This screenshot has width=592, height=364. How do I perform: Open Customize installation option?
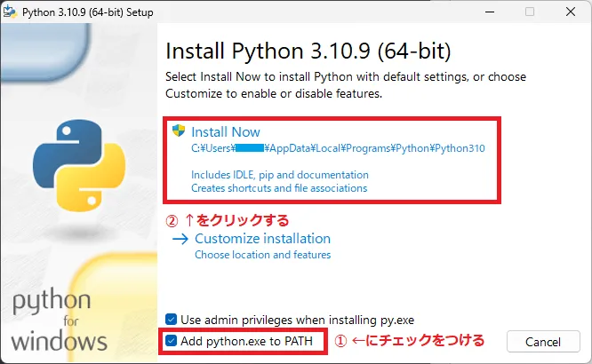pos(262,239)
